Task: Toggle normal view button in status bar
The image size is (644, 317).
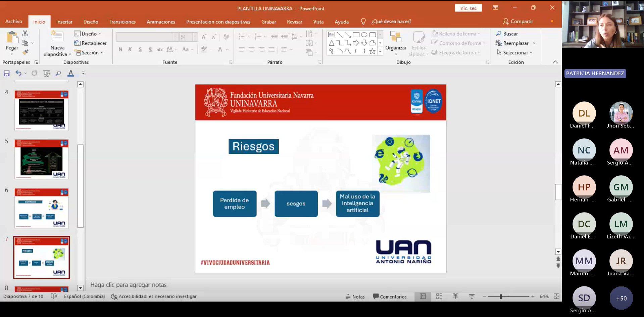Action: point(423,296)
